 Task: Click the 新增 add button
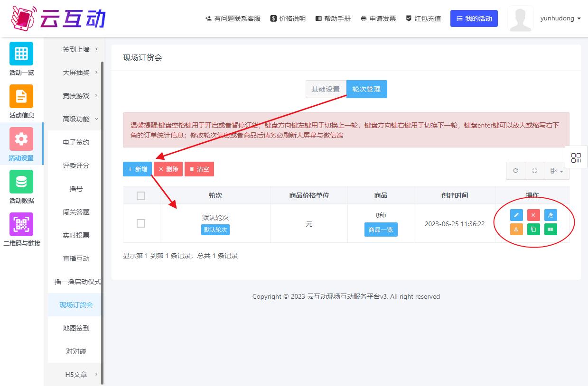[137, 169]
